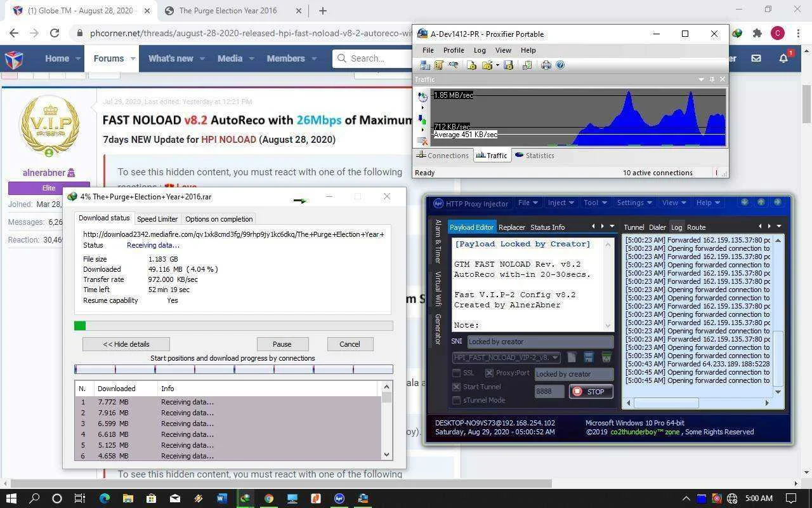Open inbox envelope icon on phcorner

coord(756,58)
